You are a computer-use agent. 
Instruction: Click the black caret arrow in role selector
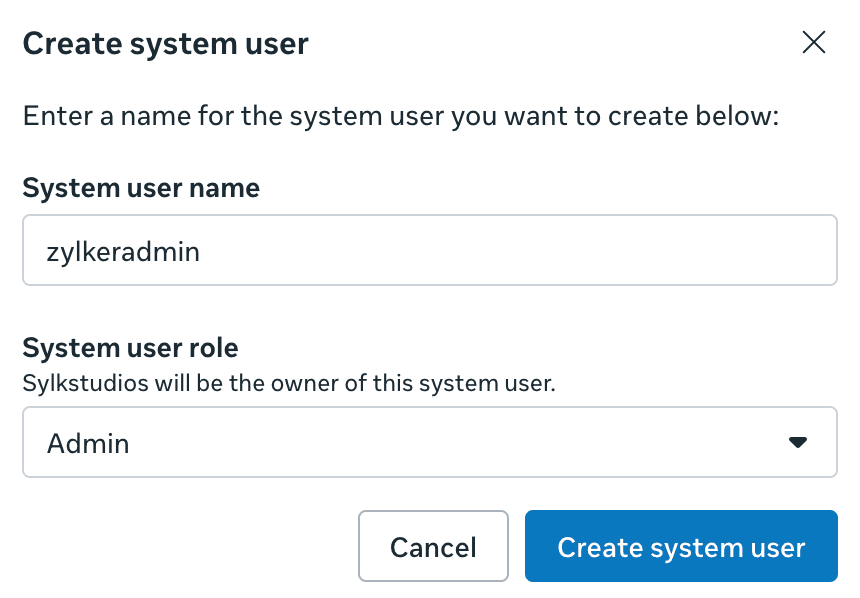[797, 442]
